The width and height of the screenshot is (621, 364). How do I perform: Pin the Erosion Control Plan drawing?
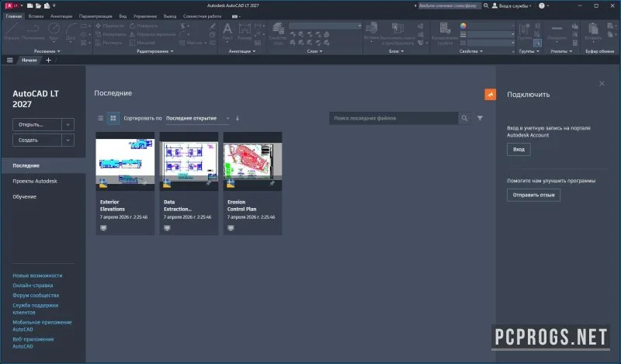tap(272, 183)
